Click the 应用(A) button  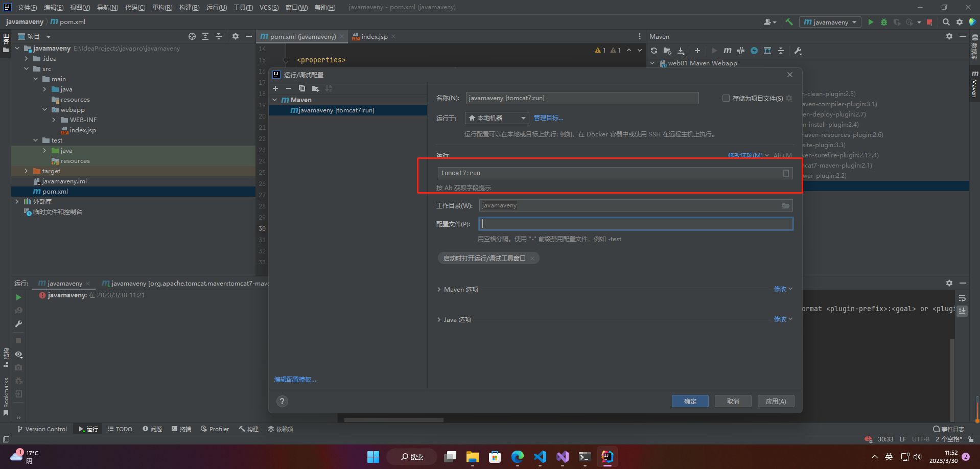click(x=776, y=401)
